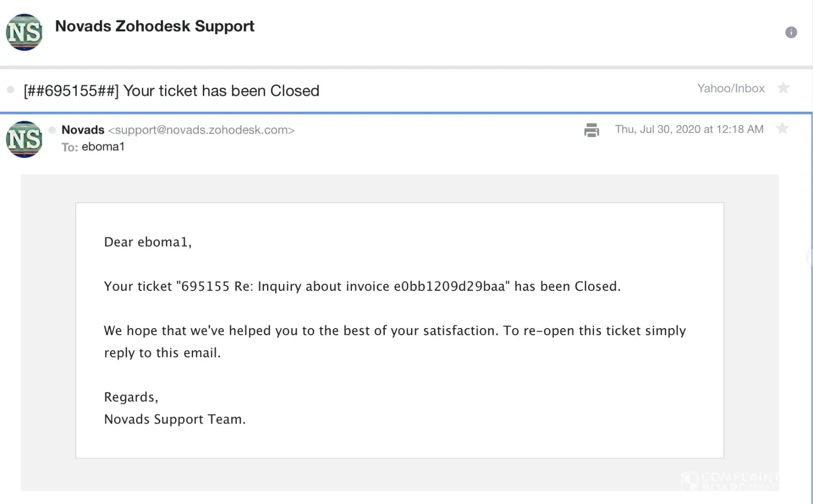Expand the recipient eboma1 details
Viewport: 813px width, 504px height.
(103, 147)
